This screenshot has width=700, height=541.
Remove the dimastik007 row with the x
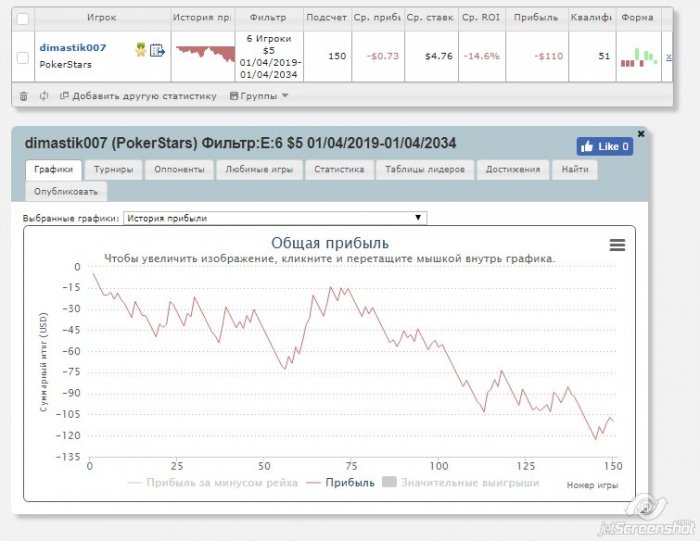click(x=668, y=57)
